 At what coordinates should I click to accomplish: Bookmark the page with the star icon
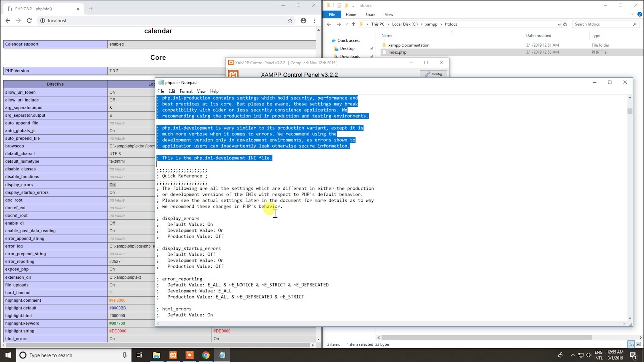pos(290,21)
